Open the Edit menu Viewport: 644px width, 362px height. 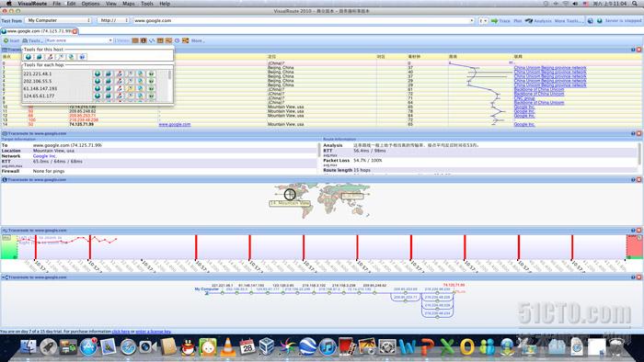72,4
